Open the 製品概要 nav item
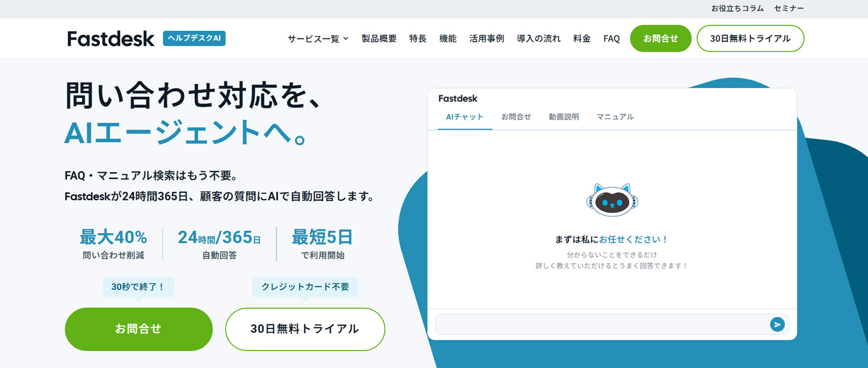The height and width of the screenshot is (368, 868). (x=379, y=38)
